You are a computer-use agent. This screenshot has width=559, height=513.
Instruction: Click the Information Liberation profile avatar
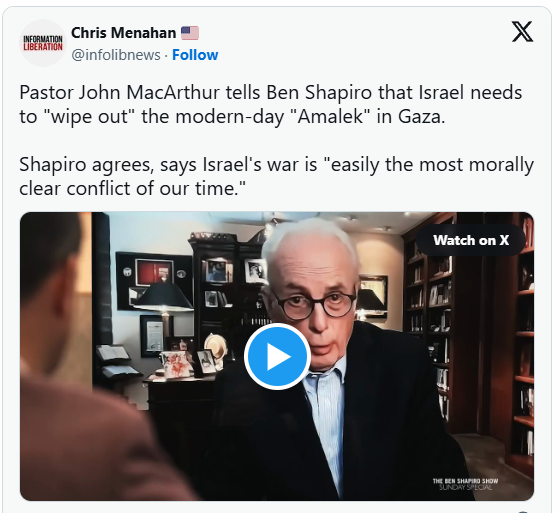click(x=43, y=43)
